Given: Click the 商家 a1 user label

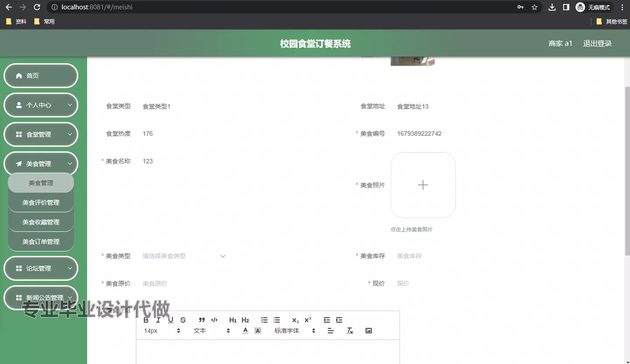Looking at the screenshot, I should point(560,43).
